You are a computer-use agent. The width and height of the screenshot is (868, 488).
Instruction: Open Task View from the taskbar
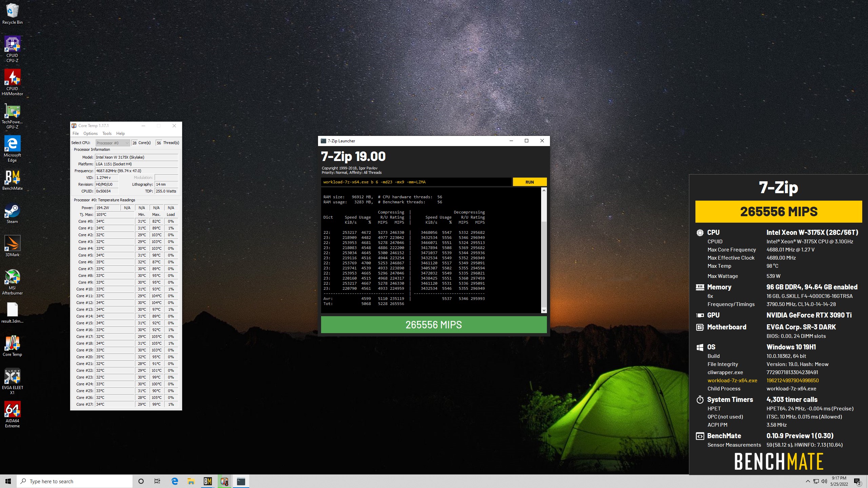(157, 481)
